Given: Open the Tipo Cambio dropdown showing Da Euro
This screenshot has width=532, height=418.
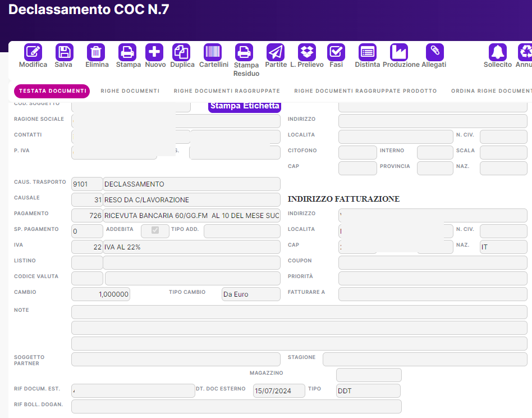Looking at the screenshot, I should pos(251,293).
